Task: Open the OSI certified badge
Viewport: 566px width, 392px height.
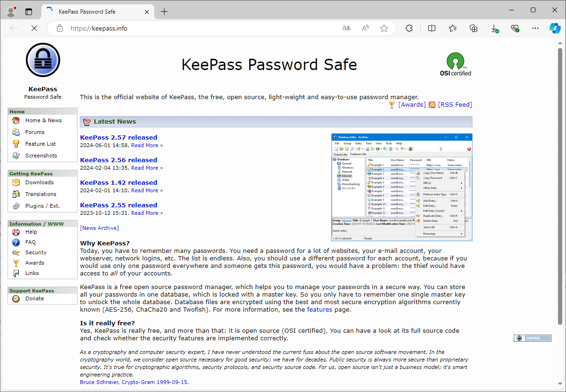Action: [455, 64]
